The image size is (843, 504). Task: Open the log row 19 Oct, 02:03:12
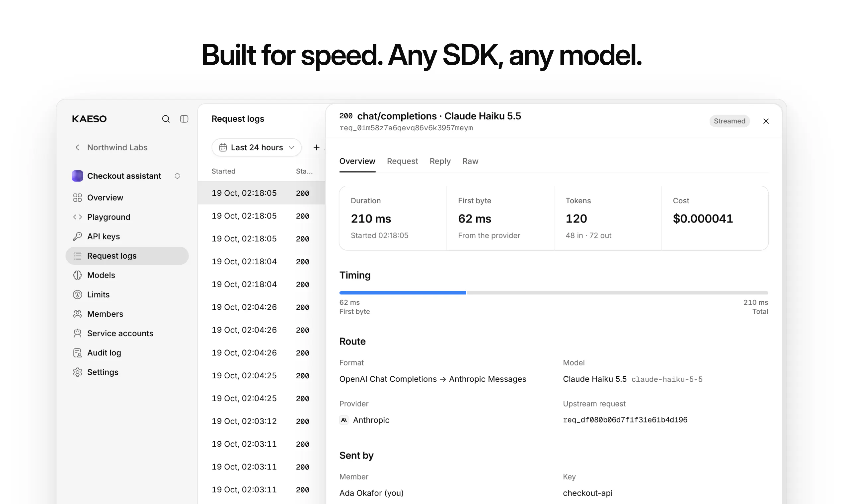tap(261, 421)
